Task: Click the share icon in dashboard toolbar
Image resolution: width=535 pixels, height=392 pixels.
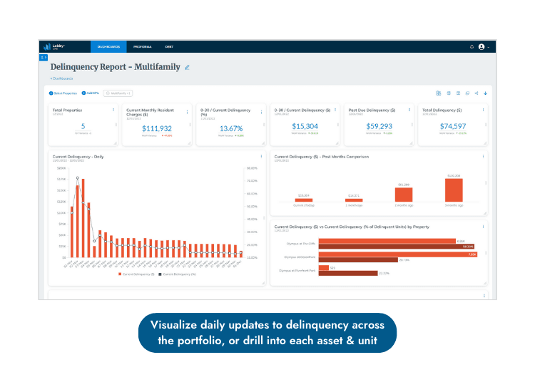Action: coord(477,93)
